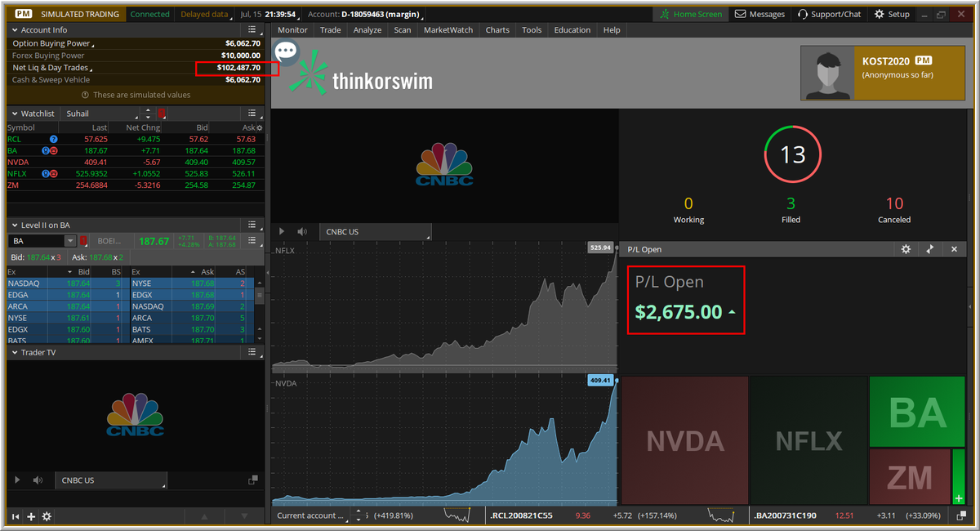Add a gadget with the plus icon
The height and width of the screenshot is (531, 980).
(x=31, y=516)
